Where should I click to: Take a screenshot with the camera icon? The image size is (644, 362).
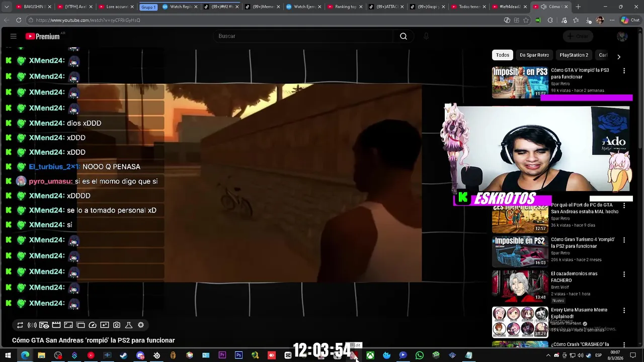click(x=117, y=325)
